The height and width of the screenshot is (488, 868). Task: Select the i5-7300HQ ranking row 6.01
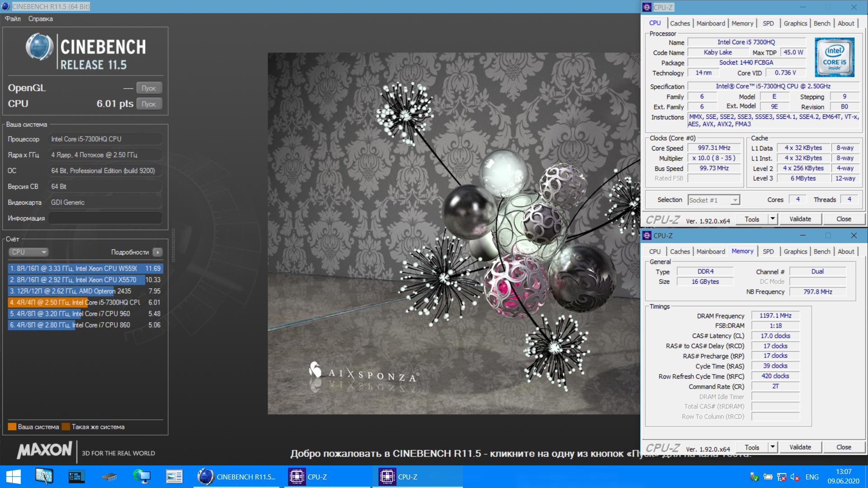(x=85, y=302)
